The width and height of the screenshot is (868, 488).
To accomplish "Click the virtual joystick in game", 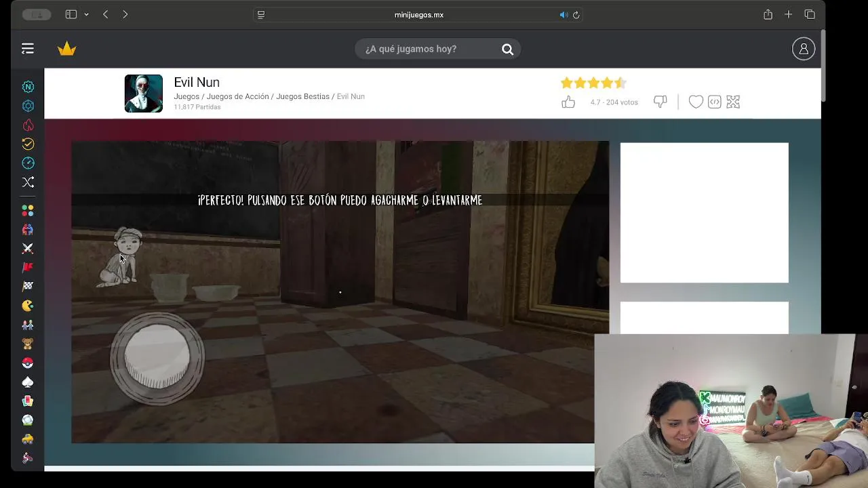I will point(158,357).
